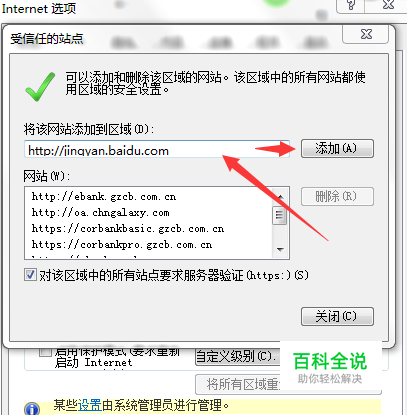Click the blue information icon at bottom
Screen dimensions: 407x415
coord(32,409)
